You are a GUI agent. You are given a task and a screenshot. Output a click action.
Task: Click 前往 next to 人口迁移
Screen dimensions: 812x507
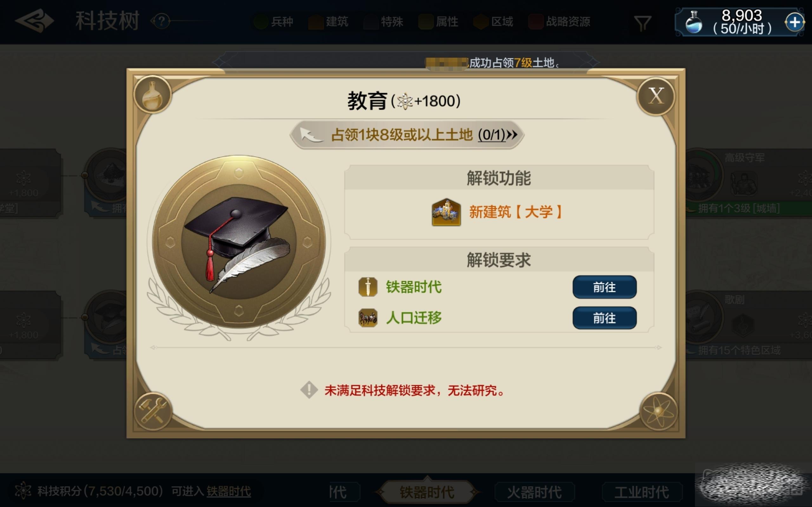pyautogui.click(x=604, y=318)
